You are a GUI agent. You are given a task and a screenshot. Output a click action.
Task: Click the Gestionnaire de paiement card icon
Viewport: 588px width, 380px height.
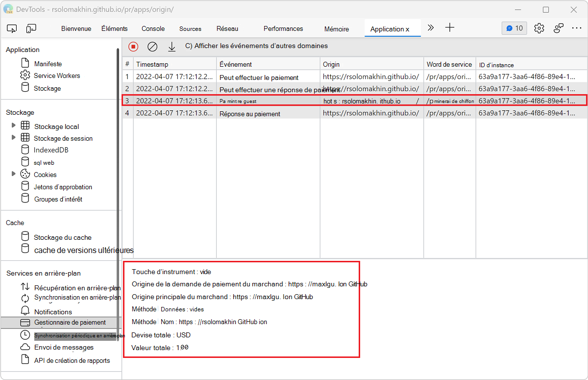pyautogui.click(x=25, y=323)
